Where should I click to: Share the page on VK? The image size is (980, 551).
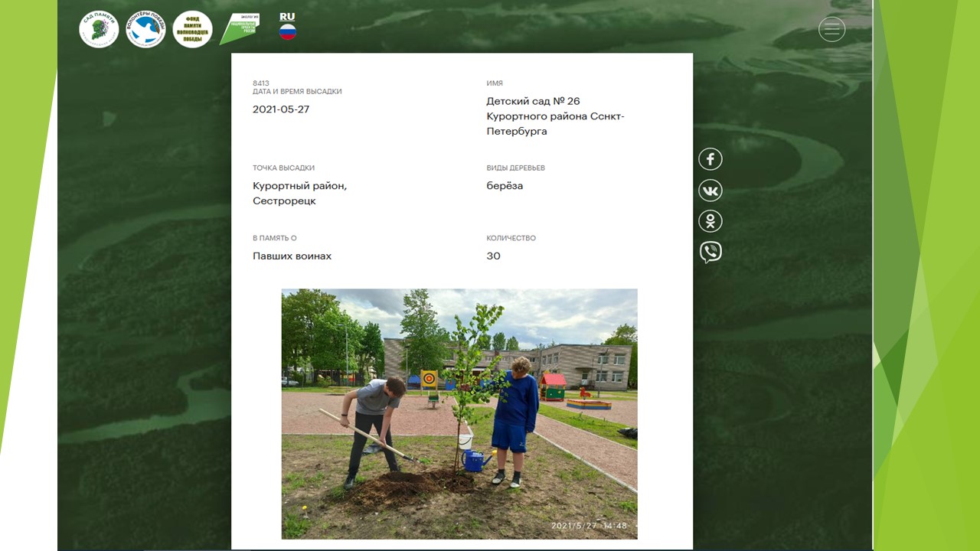point(710,191)
